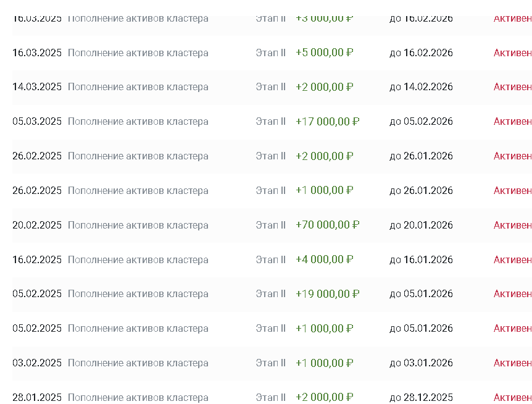Select expiry date до 20.01.2026
Viewport: 532px width, 404px height.
pos(421,225)
